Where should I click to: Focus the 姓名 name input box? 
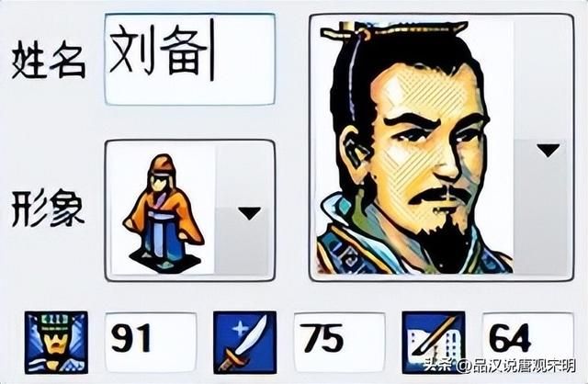(x=190, y=59)
